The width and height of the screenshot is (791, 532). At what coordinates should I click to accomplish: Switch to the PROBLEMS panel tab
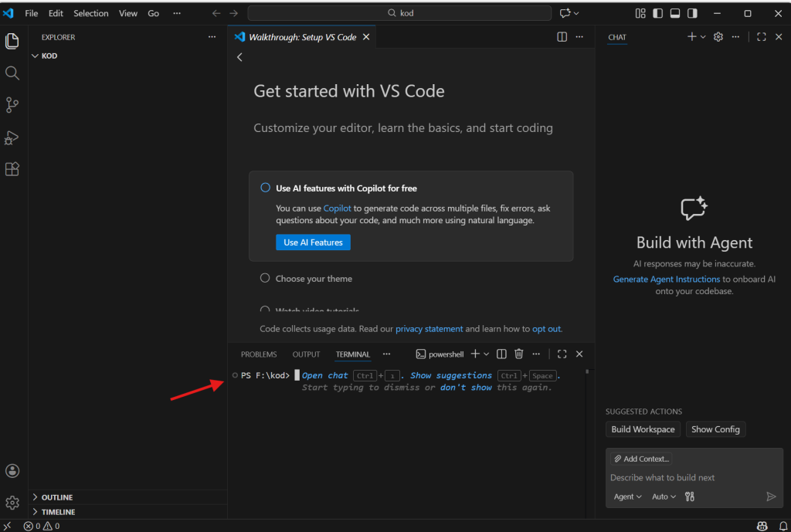[259, 354]
